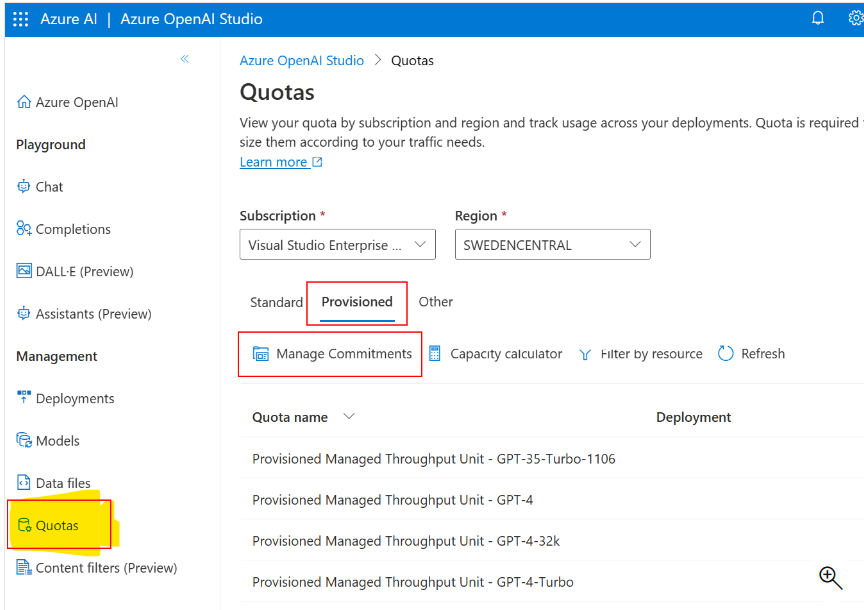The image size is (864, 610).
Task: Click the Filter by resource button
Action: pyautogui.click(x=641, y=354)
